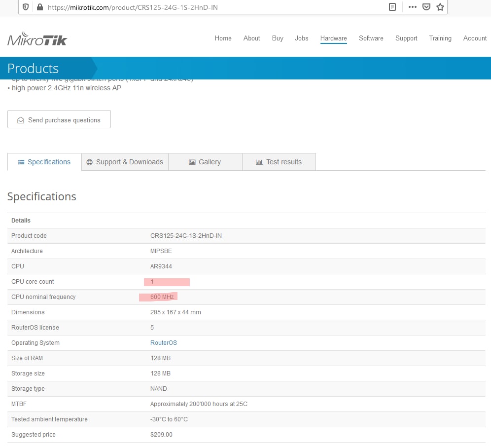The image size is (491, 448).
Task: Open the Account menu item
Action: click(x=475, y=38)
